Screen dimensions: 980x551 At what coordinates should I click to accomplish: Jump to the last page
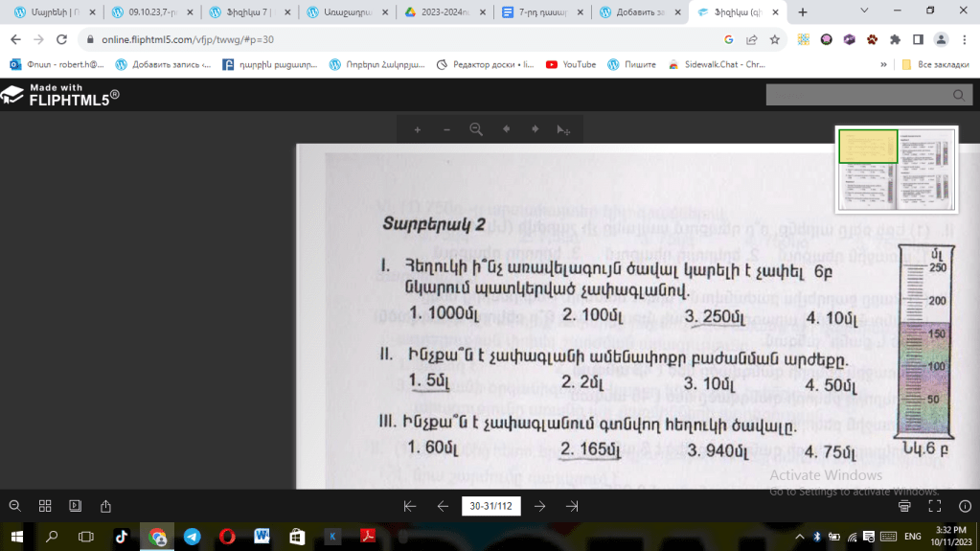[x=572, y=506]
